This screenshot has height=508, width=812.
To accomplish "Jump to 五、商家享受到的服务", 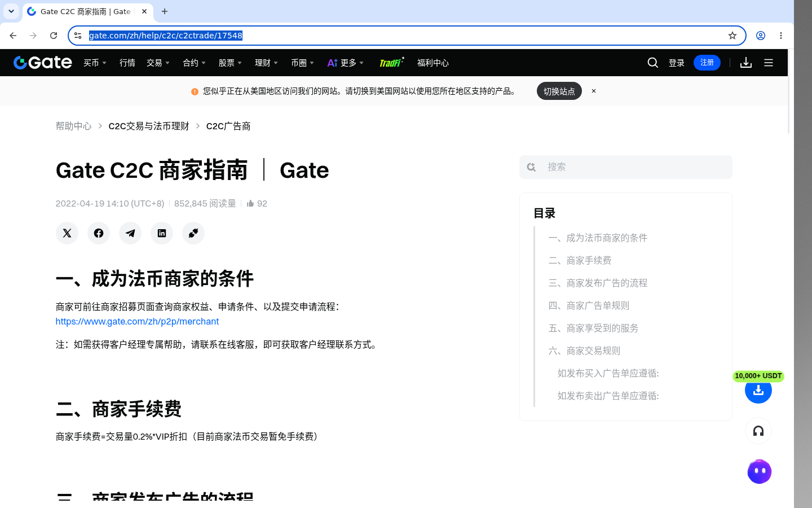I will tap(593, 328).
